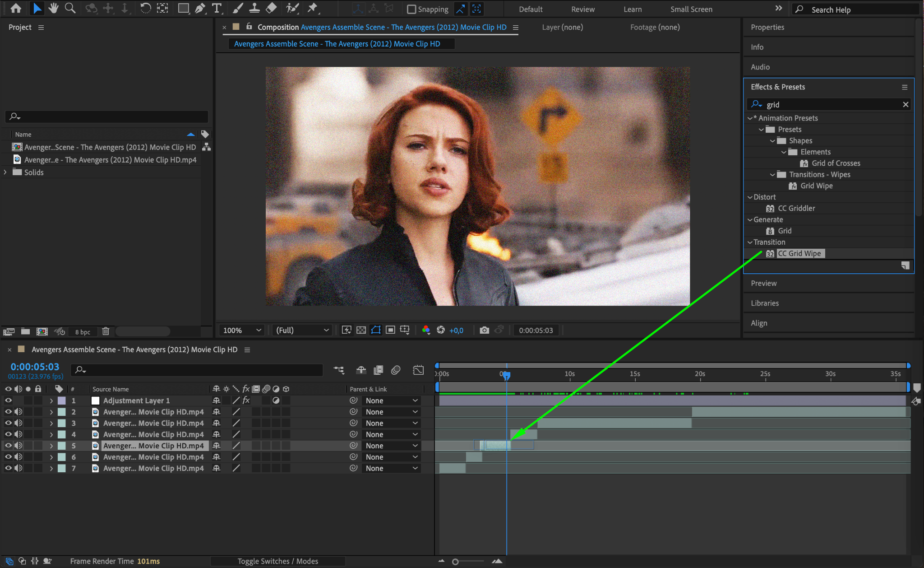
Task: Open the (Full) resolution dropdown
Action: (302, 330)
